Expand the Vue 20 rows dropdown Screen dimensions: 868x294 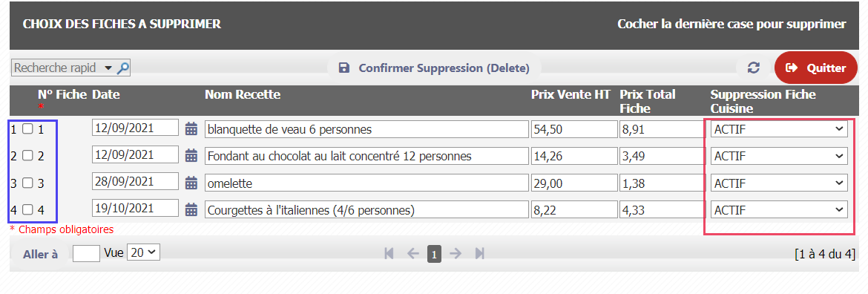(x=143, y=252)
